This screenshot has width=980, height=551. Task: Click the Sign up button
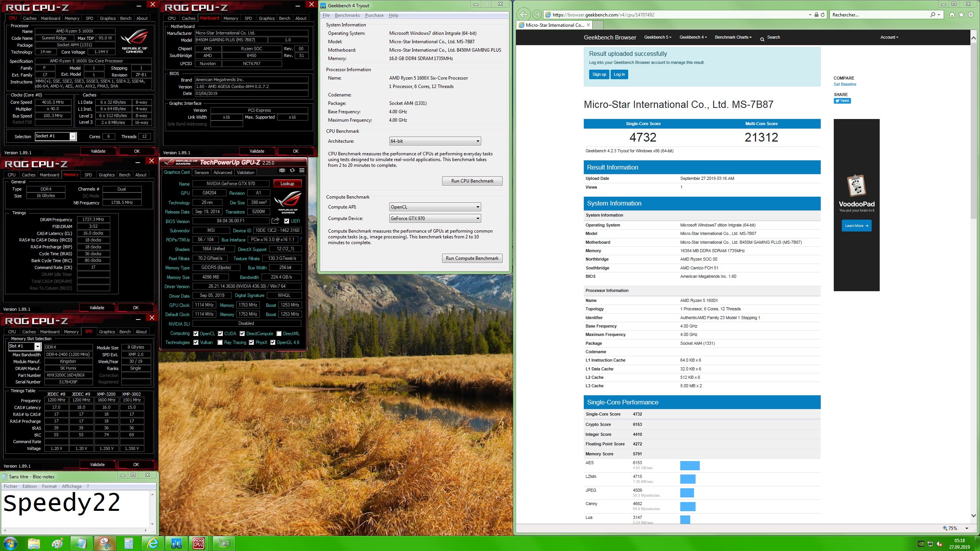tap(599, 74)
